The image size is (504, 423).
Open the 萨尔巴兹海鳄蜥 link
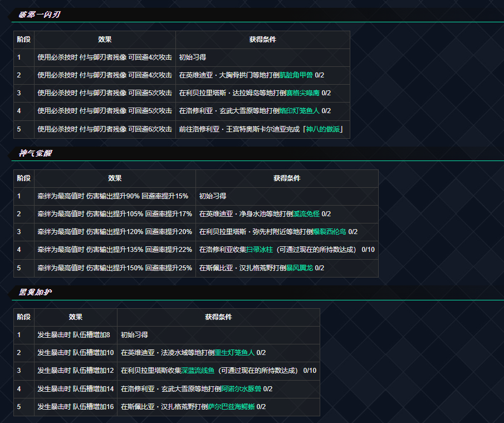[231, 407]
